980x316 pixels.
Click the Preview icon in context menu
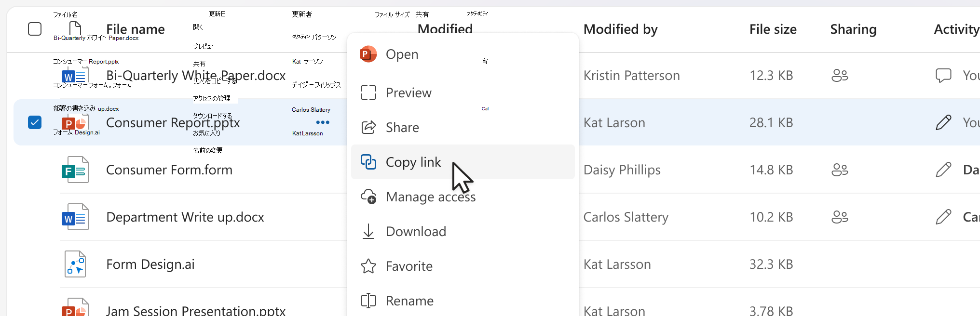pos(368,92)
